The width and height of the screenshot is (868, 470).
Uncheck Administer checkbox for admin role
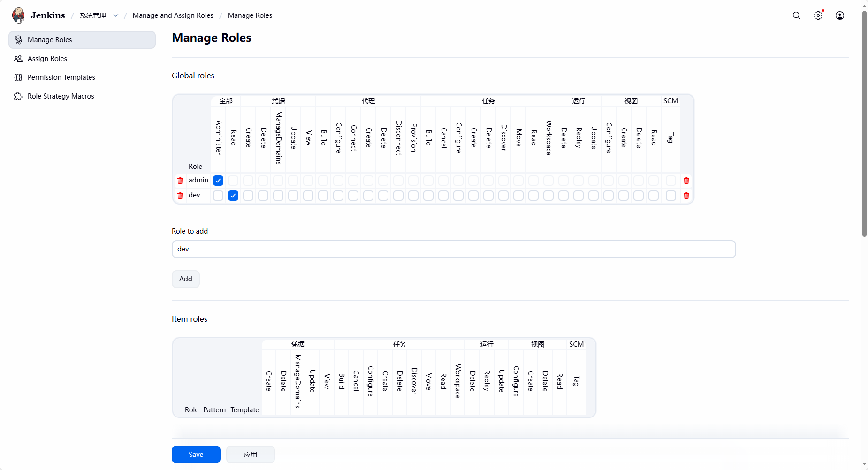(x=218, y=181)
